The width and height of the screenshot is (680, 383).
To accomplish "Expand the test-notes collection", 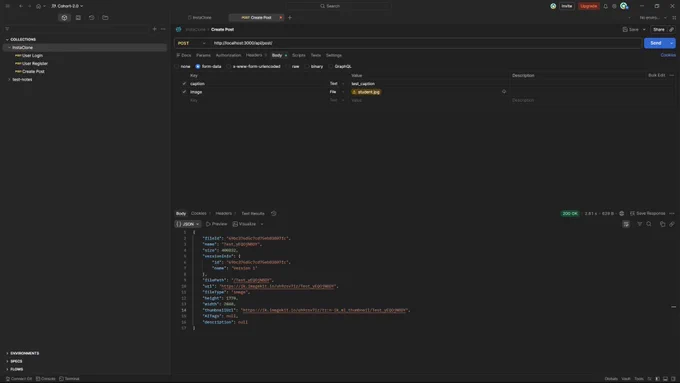I will [x=9, y=80].
